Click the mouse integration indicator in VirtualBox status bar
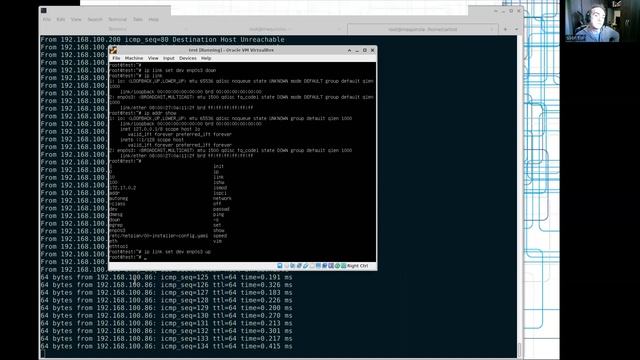Screen dimensions: 640x360 pyautogui.click(x=337, y=266)
